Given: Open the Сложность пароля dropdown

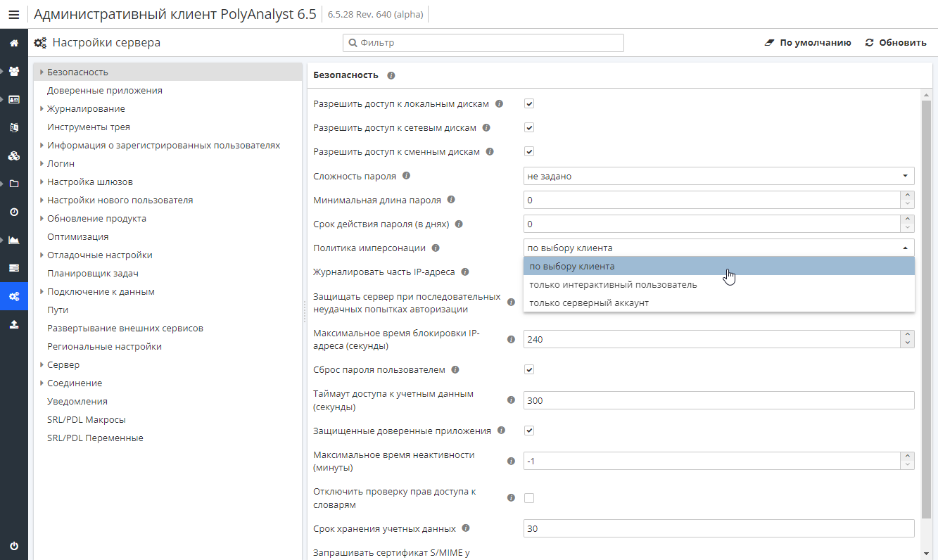Looking at the screenshot, I should [x=718, y=176].
